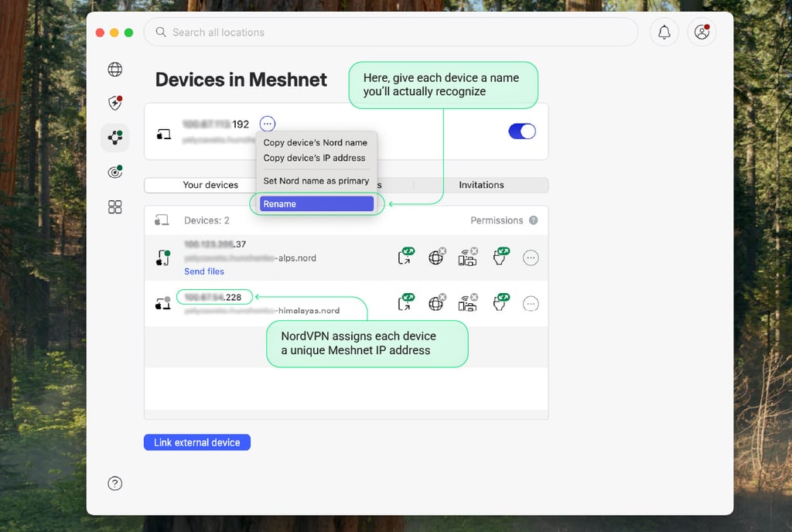Open the grid apps sidebar icon
Viewport: 792px width, 532px height.
(114, 207)
